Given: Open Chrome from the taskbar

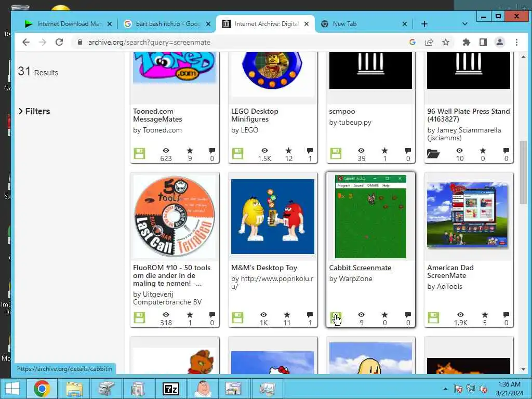Looking at the screenshot, I should 42,389.
